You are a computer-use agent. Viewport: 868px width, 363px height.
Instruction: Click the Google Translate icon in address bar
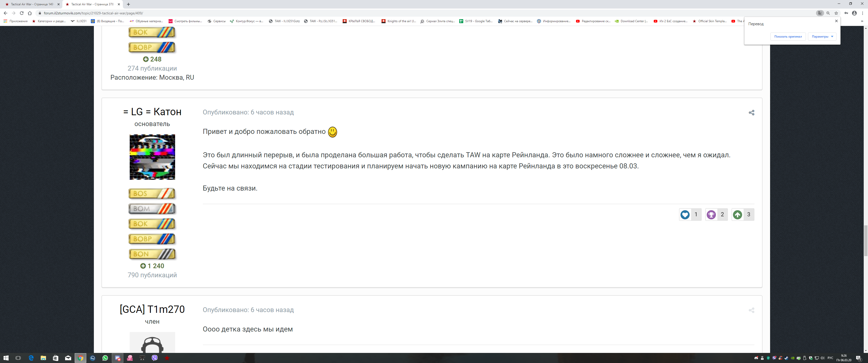820,13
